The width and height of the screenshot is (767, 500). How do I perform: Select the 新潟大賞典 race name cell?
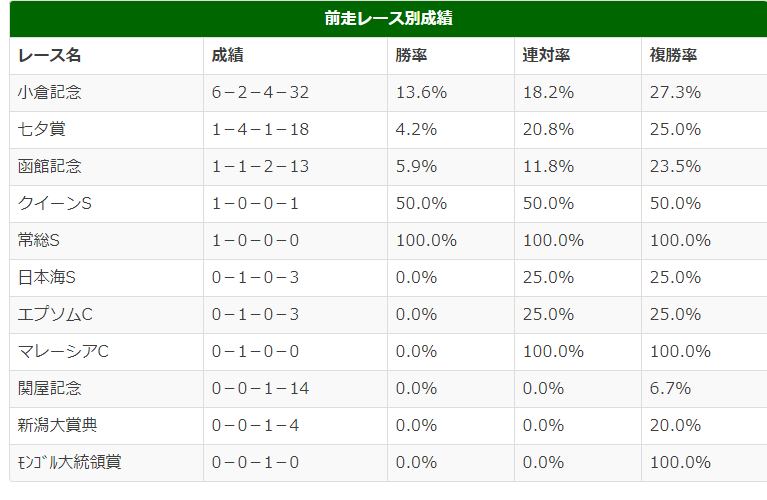click(107, 426)
